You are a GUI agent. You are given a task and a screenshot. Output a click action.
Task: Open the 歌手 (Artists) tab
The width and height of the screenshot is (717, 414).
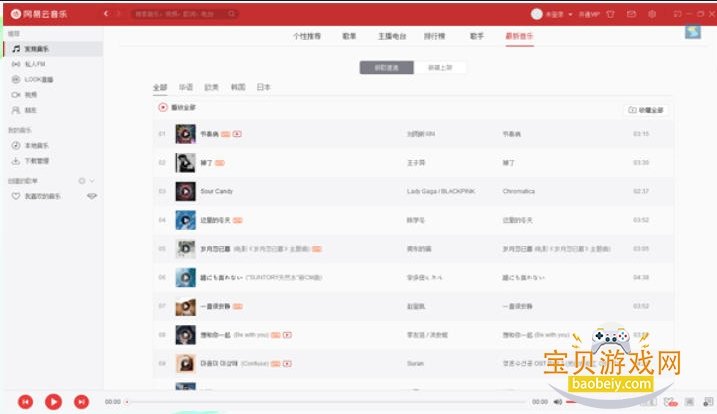coord(477,36)
